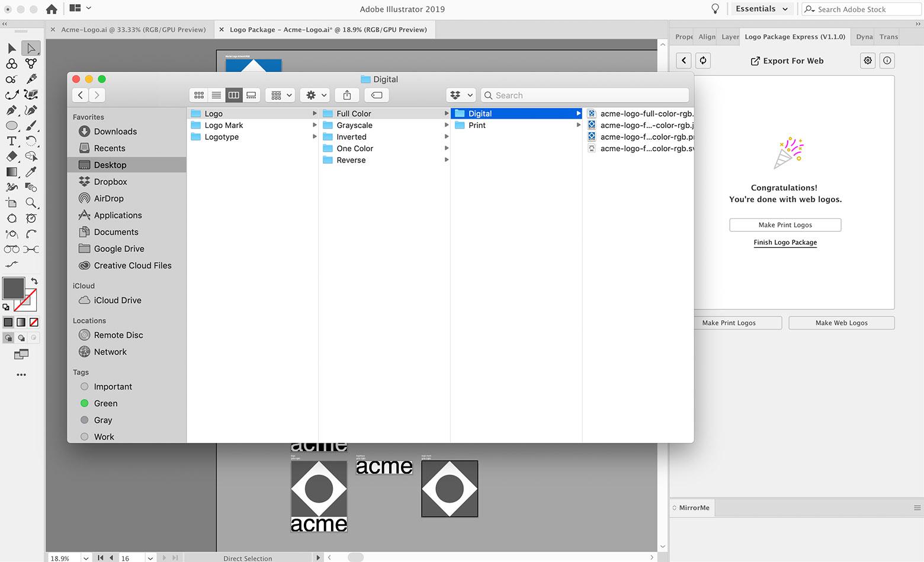Pick the Eyedropper tool
Viewport: 924px width, 562px height.
(x=31, y=172)
